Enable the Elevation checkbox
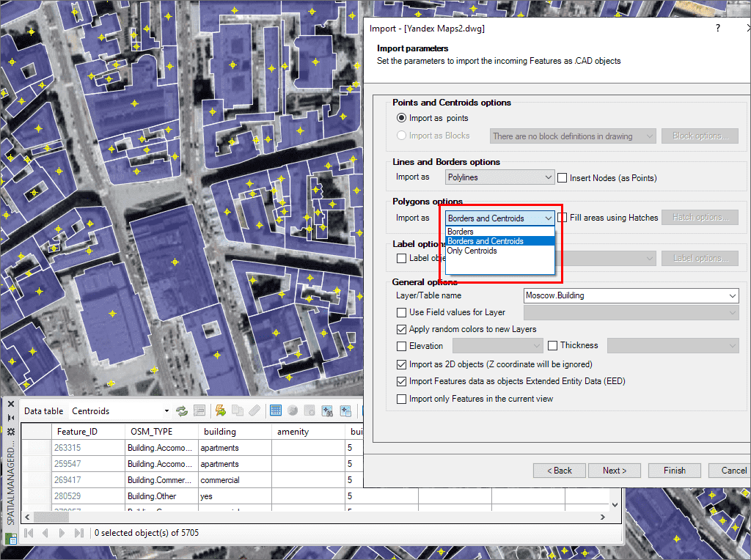Image resolution: width=751 pixels, height=560 pixels. pos(401,346)
